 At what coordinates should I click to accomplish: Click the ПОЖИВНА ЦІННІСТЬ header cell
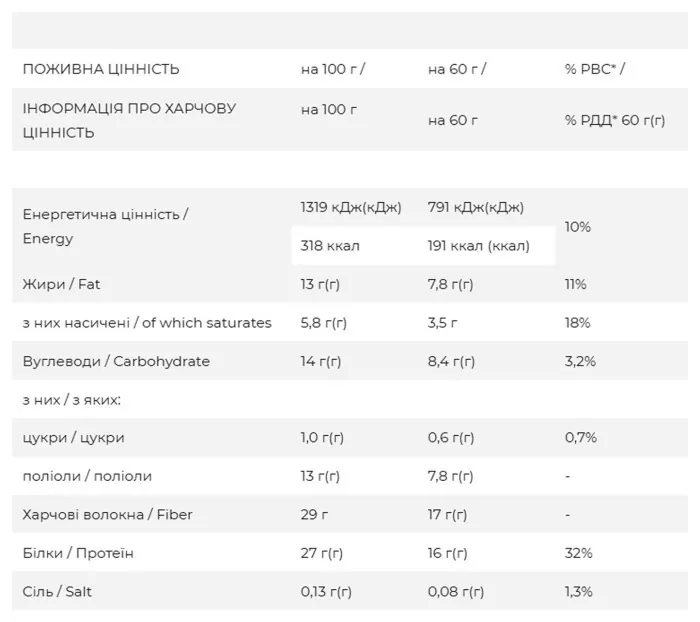pyautogui.click(x=101, y=69)
